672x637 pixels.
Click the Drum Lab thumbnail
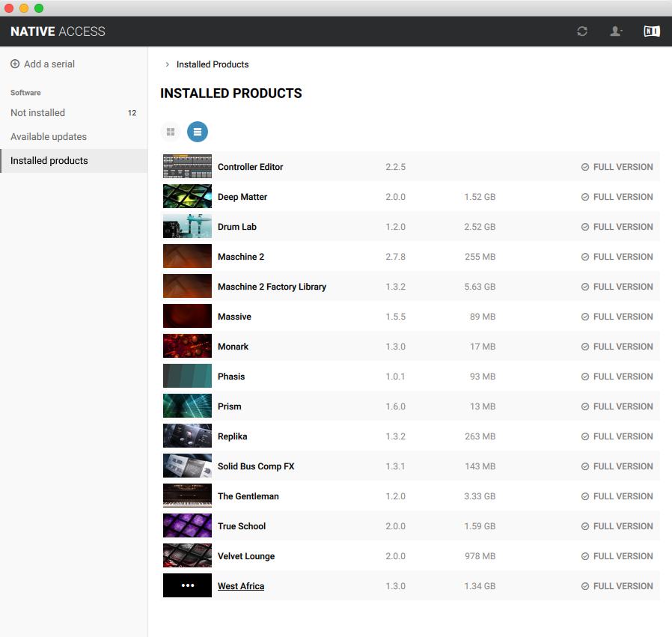coord(187,226)
